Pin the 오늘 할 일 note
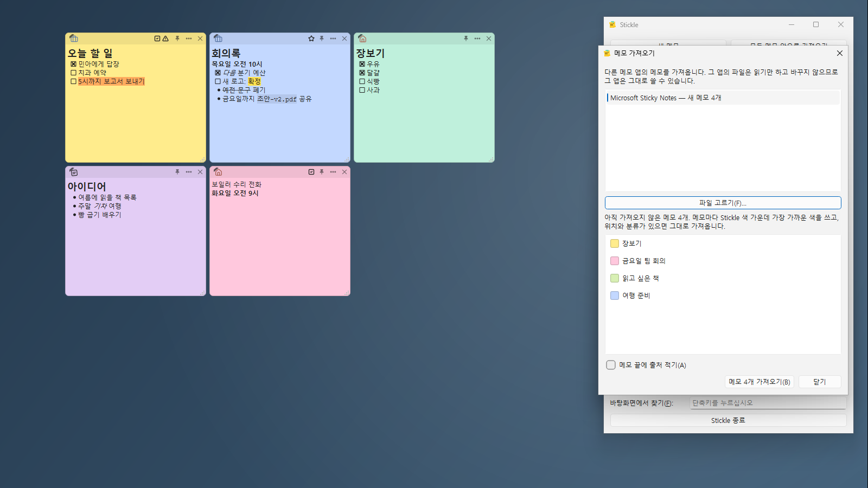 tap(177, 38)
